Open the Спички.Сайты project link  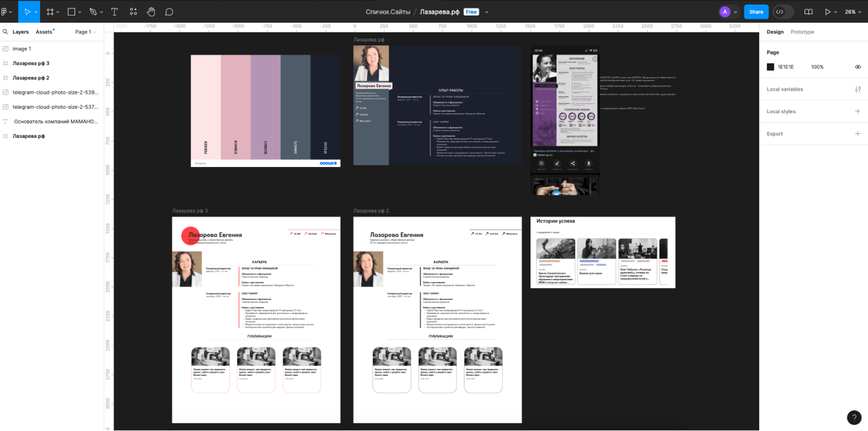tap(388, 12)
